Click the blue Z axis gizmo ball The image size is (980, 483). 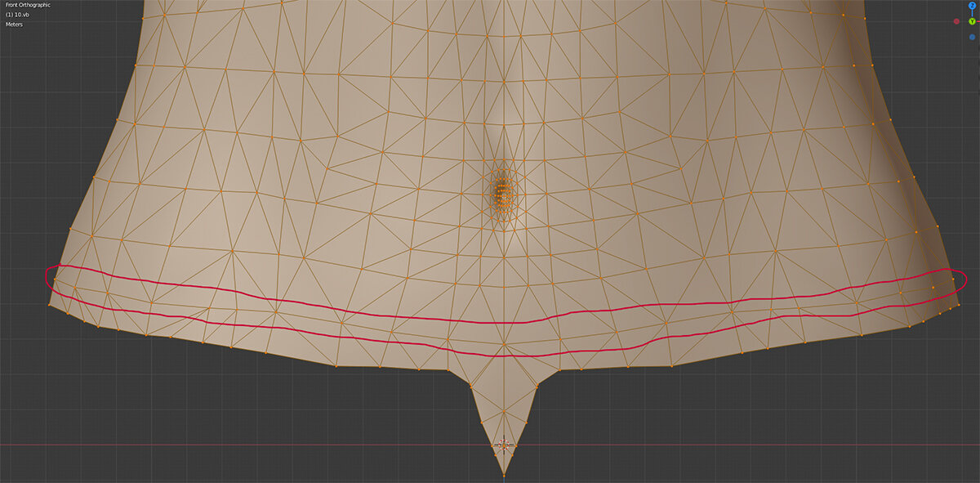coord(972,6)
